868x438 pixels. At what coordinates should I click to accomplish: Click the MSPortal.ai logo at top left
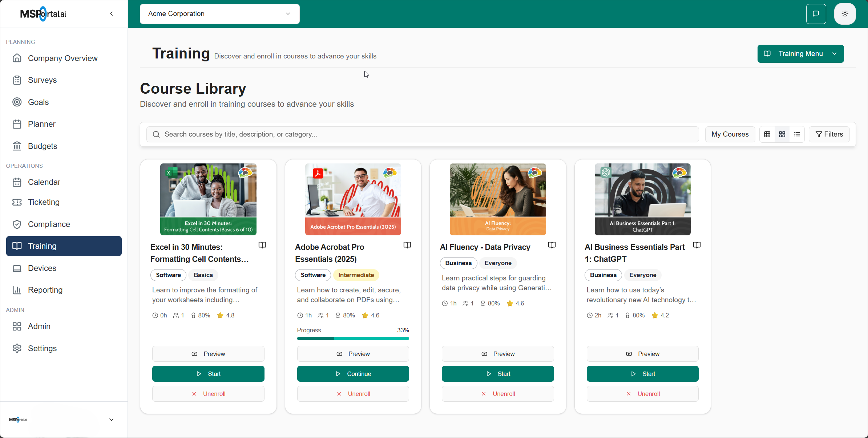tap(43, 14)
